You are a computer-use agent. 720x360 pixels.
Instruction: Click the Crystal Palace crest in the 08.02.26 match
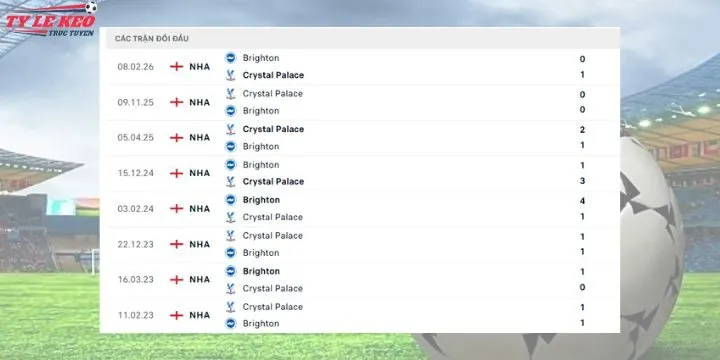pyautogui.click(x=231, y=75)
